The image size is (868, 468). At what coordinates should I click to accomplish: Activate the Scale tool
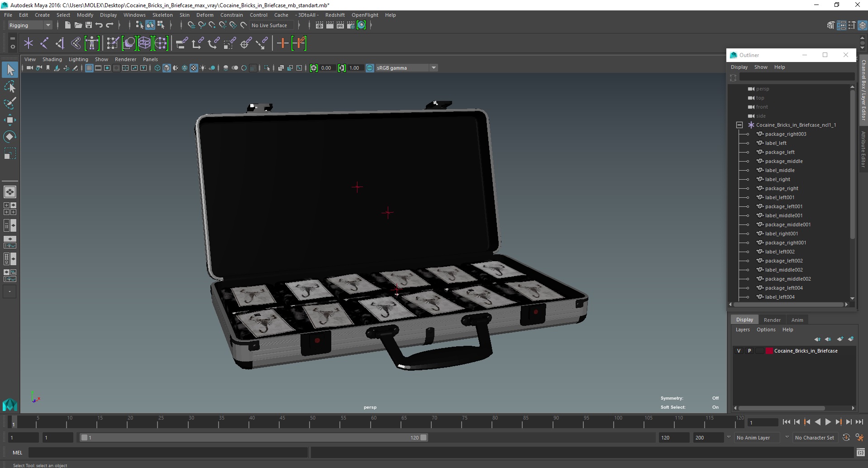point(10,153)
